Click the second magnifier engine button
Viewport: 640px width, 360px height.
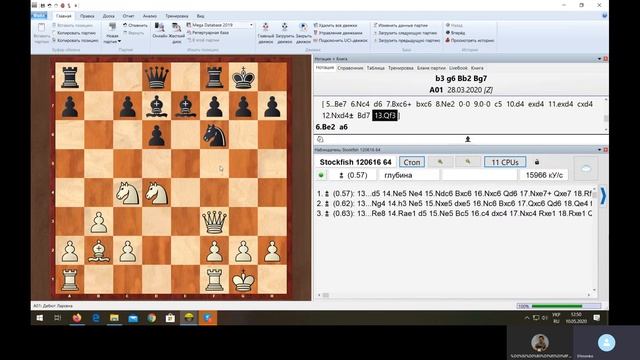pyautogui.click(x=468, y=162)
